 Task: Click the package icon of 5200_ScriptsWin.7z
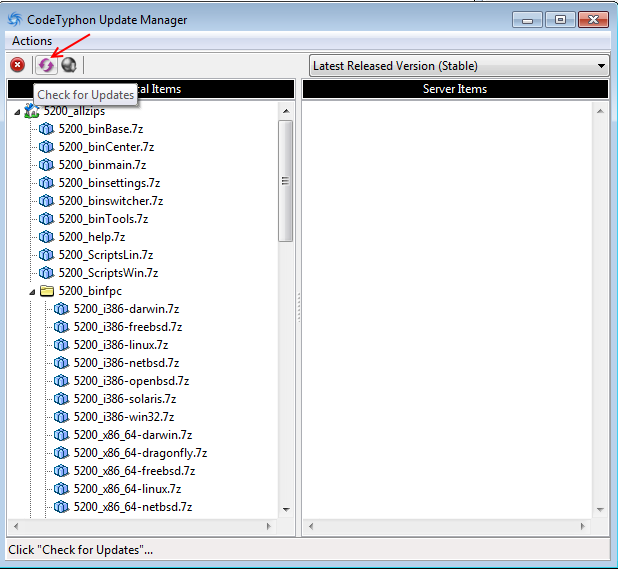point(46,273)
